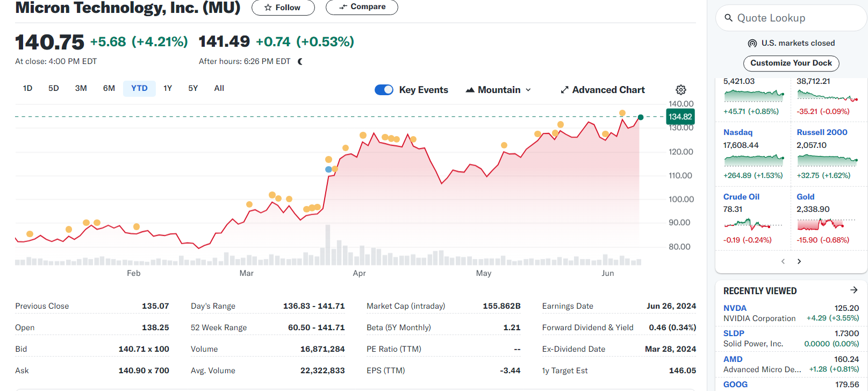Click the 1y Target Est value 146.05
This screenshot has height=391, width=868.
point(683,371)
